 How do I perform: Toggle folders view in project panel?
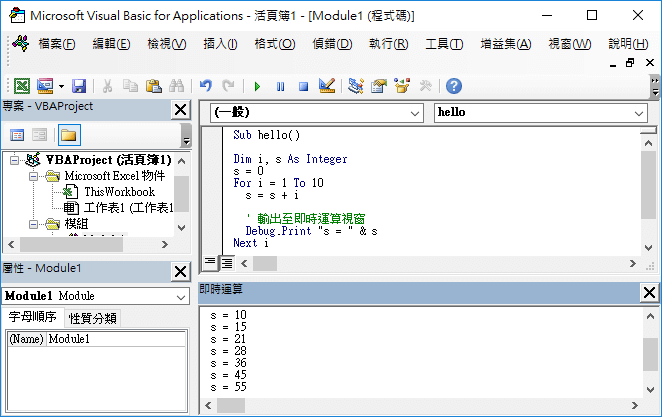click(69, 135)
